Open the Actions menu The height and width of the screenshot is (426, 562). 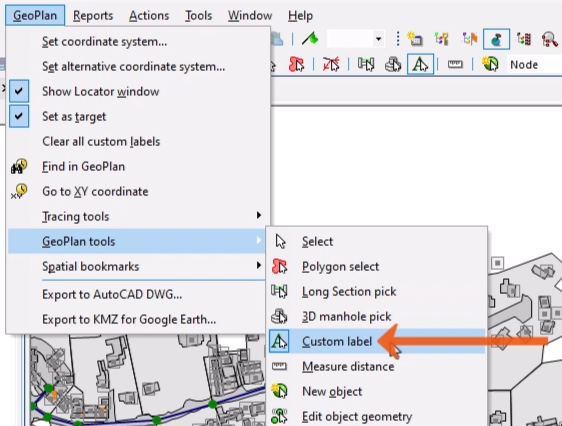click(149, 15)
